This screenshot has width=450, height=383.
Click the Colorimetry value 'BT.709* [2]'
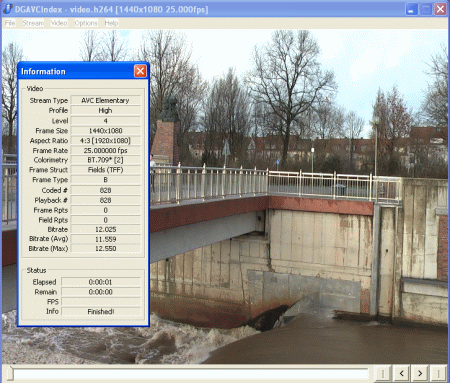pyautogui.click(x=105, y=160)
